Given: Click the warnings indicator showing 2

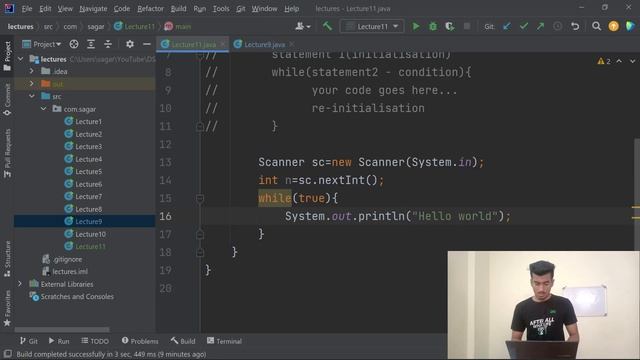Looking at the screenshot, I should coord(604,61).
